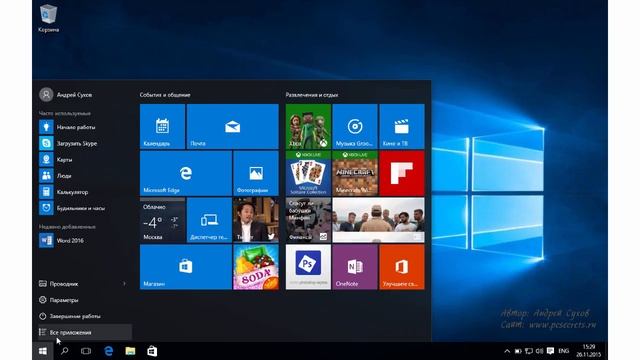This screenshot has width=640, height=360.
Task: Open Люди (People) app entry
Action: (x=85, y=176)
